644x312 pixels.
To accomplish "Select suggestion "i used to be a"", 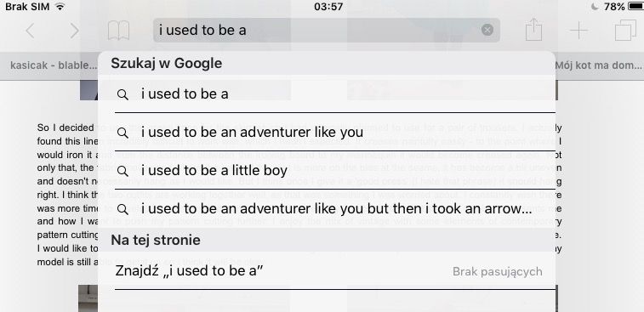I will [334, 94].
